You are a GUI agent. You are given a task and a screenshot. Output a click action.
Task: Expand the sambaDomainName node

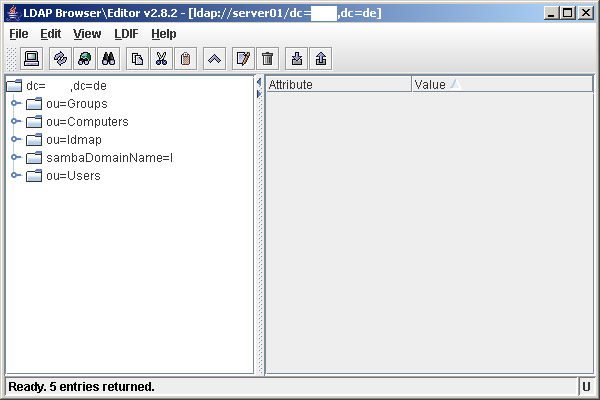15,157
